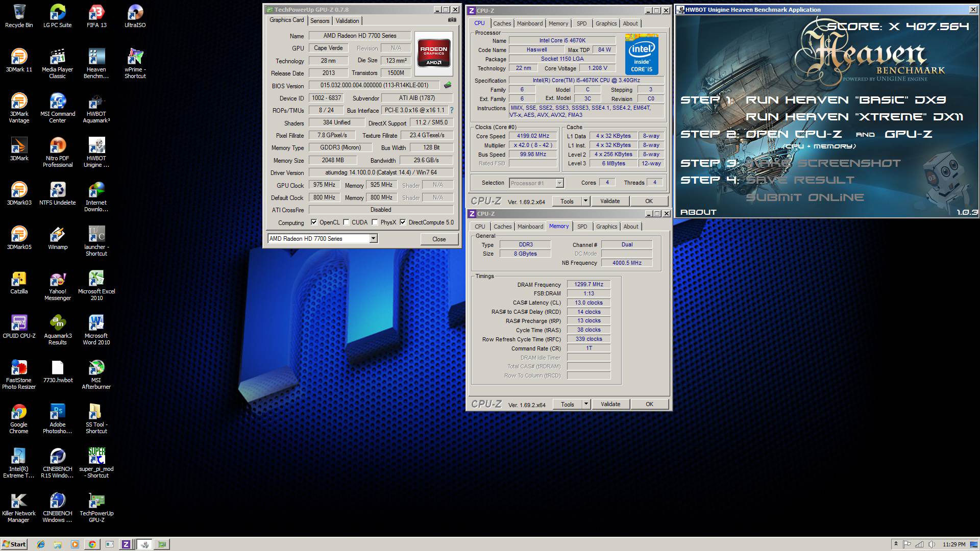Launch 3DMark Vantage icon
The height and width of the screenshot is (551, 980).
point(19,108)
